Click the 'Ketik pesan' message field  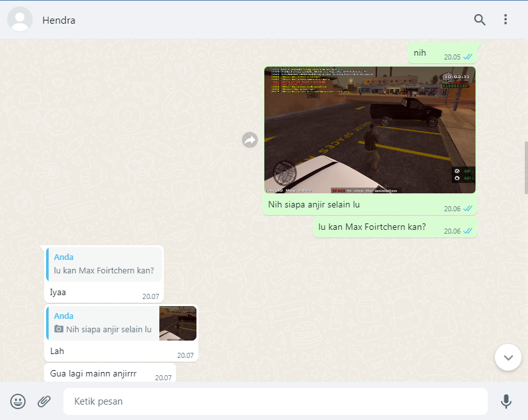coord(275,401)
